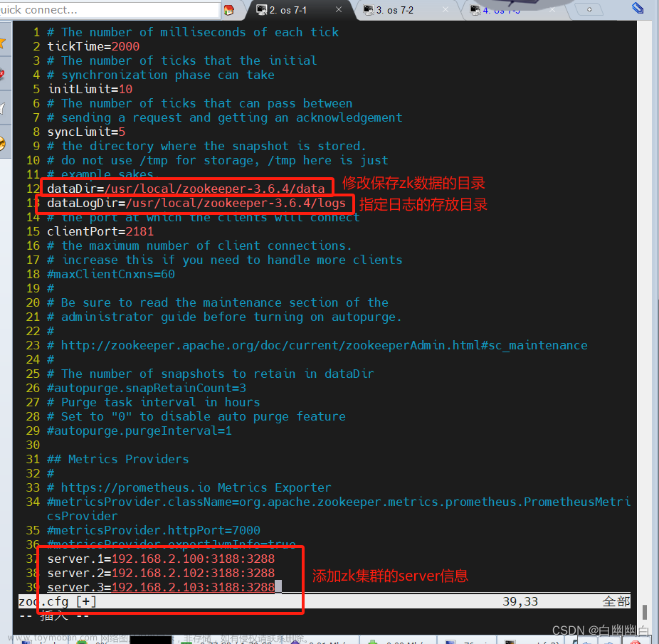
Task: Click the 'server.1=192.168.2.100:3188:3288' line
Action: 161,559
